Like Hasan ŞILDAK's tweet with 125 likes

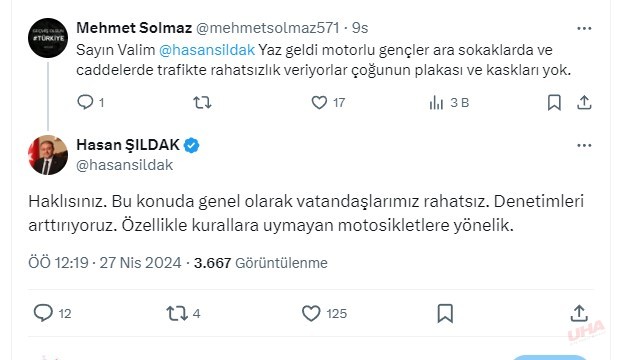pos(311,313)
